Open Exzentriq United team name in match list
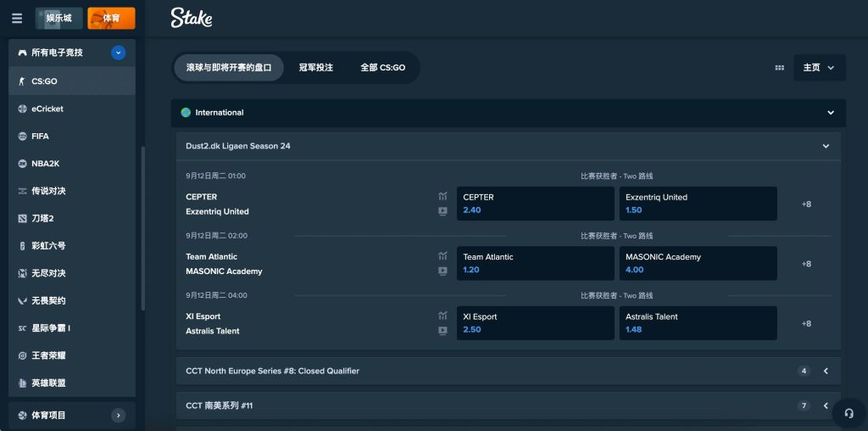Image resolution: width=868 pixels, height=431 pixels. click(217, 211)
